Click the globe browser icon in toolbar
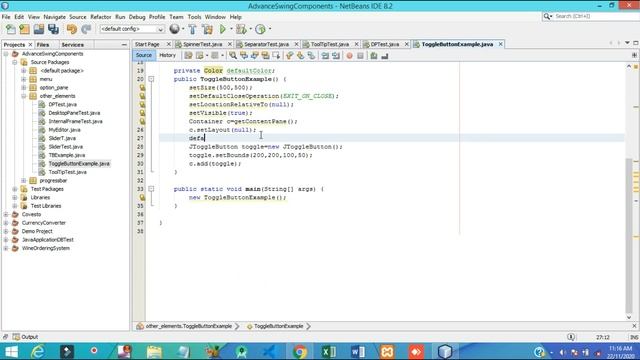Viewport: 640px width, 360px height. pyautogui.click(x=174, y=29)
